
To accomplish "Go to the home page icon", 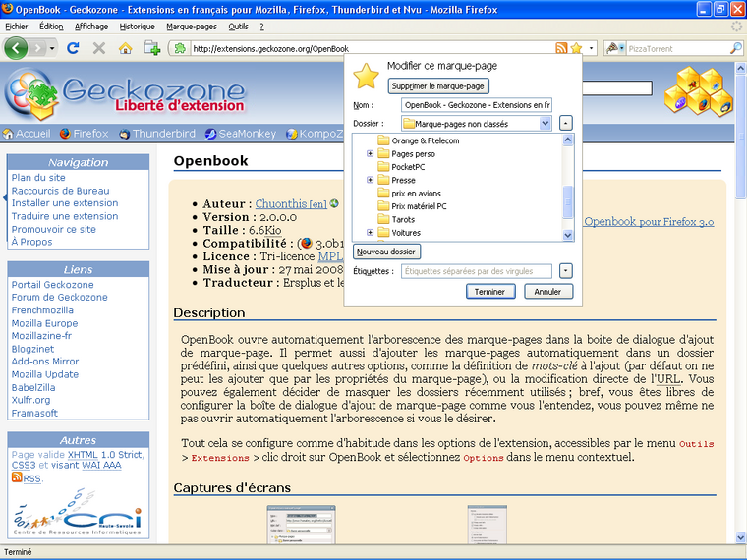I will pos(125,48).
